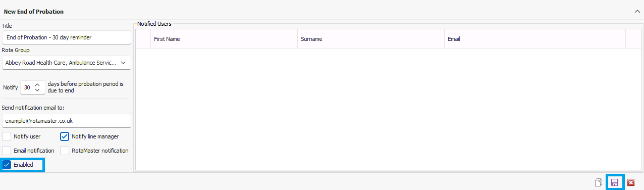The image size is (644, 190).
Task: Toggle the Enabled checkbox
Action: [7, 165]
